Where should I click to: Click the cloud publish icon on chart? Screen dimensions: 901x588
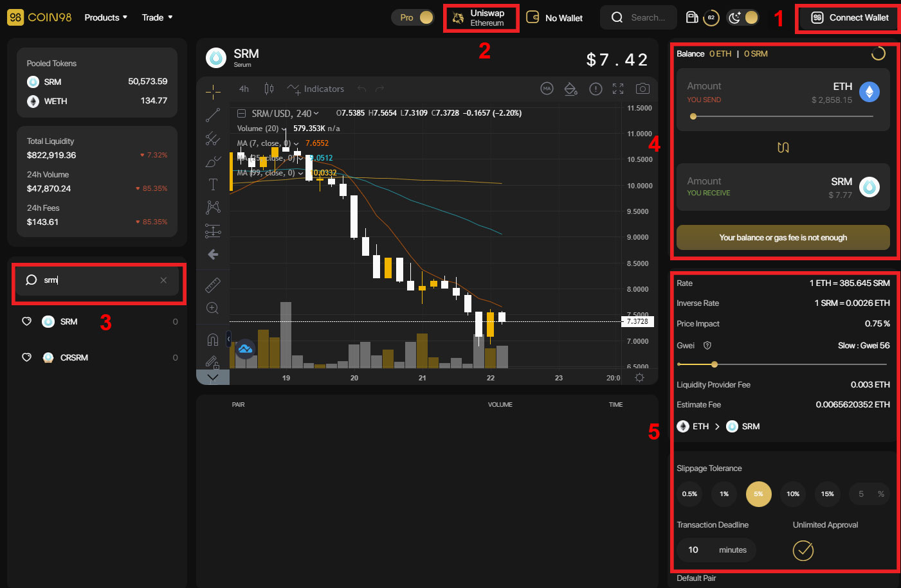[x=245, y=349]
